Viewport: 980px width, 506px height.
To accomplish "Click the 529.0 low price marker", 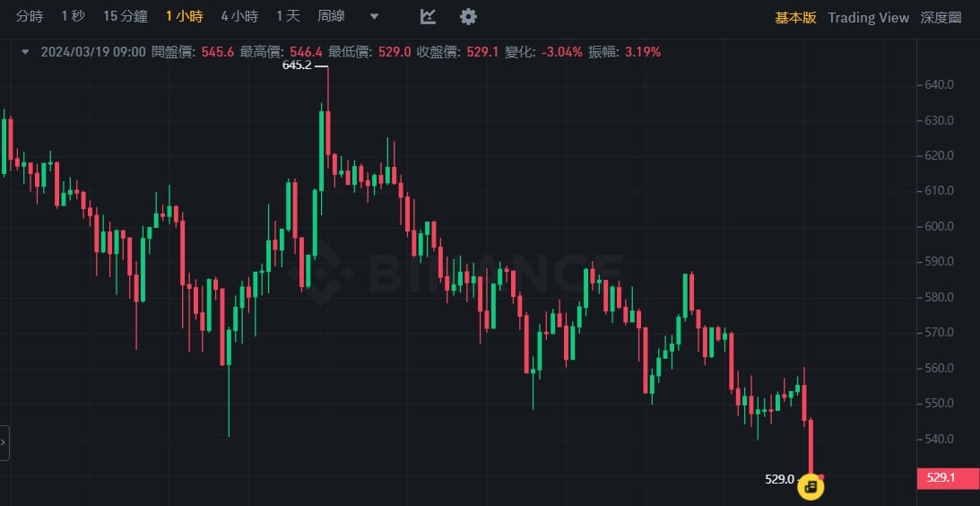I will 779,479.
